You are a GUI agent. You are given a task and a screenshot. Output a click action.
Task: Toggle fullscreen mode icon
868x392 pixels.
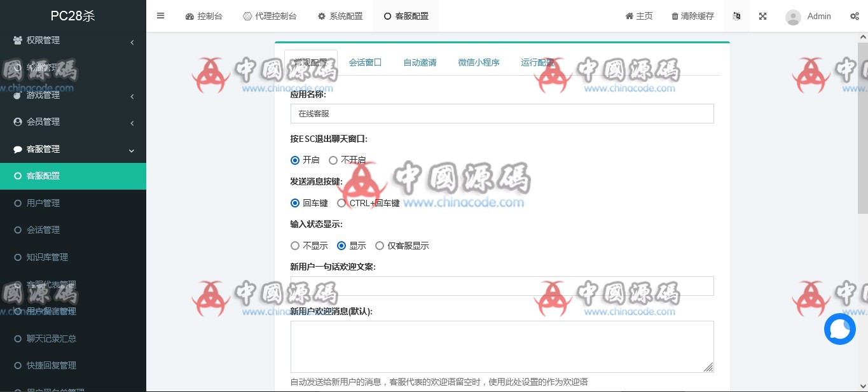point(763,16)
